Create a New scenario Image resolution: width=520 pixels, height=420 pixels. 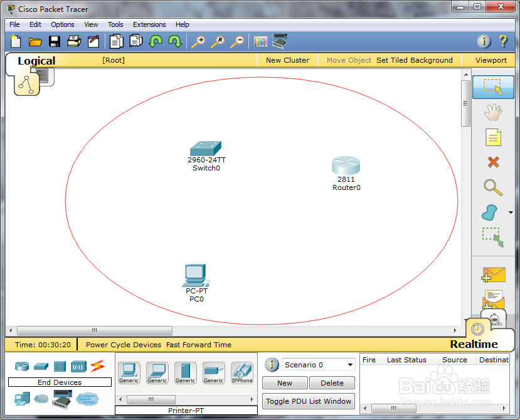[285, 383]
